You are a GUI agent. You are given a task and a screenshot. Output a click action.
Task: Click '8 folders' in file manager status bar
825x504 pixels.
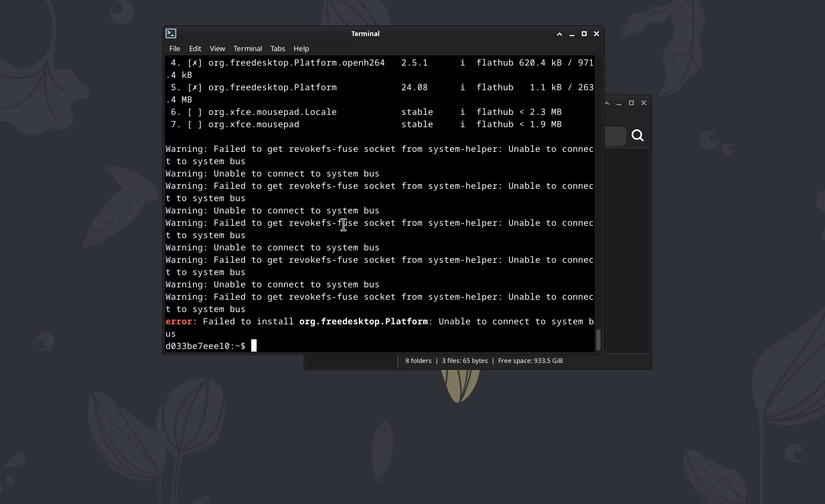click(418, 361)
